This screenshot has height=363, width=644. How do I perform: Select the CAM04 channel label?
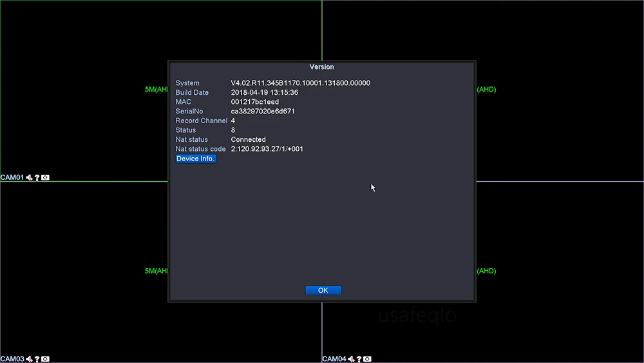click(334, 359)
